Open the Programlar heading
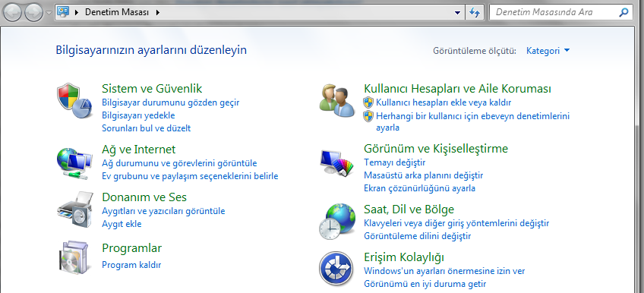Image resolution: width=644 pixels, height=293 pixels. pyautogui.click(x=132, y=248)
